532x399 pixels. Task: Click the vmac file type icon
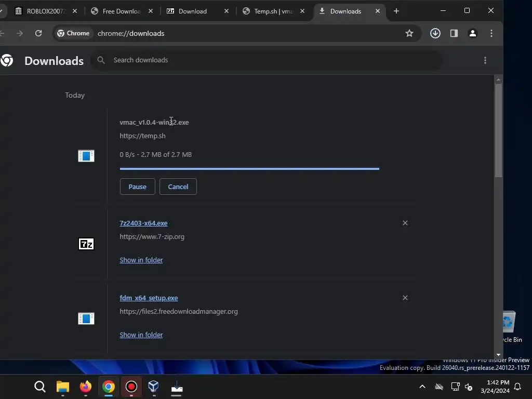point(86,156)
